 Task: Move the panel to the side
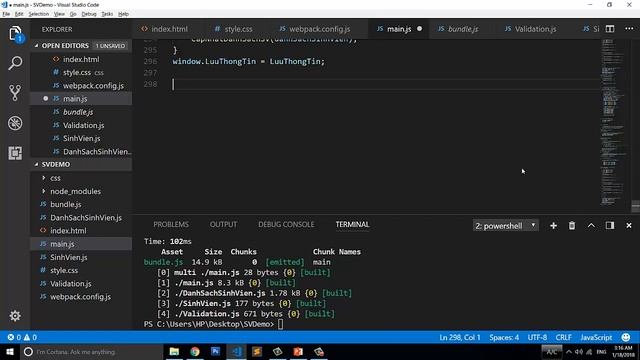click(610, 225)
